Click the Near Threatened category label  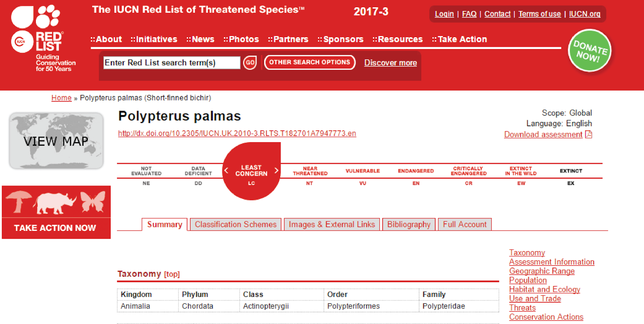(x=310, y=171)
